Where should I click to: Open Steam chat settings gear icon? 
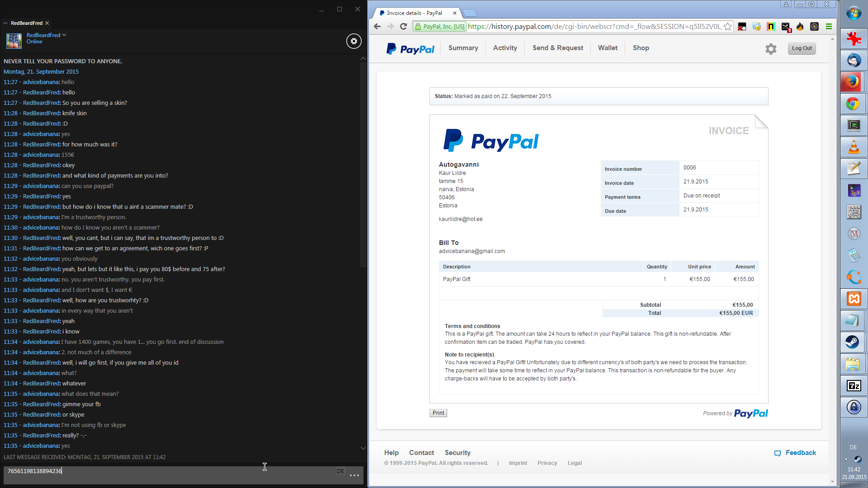point(354,41)
